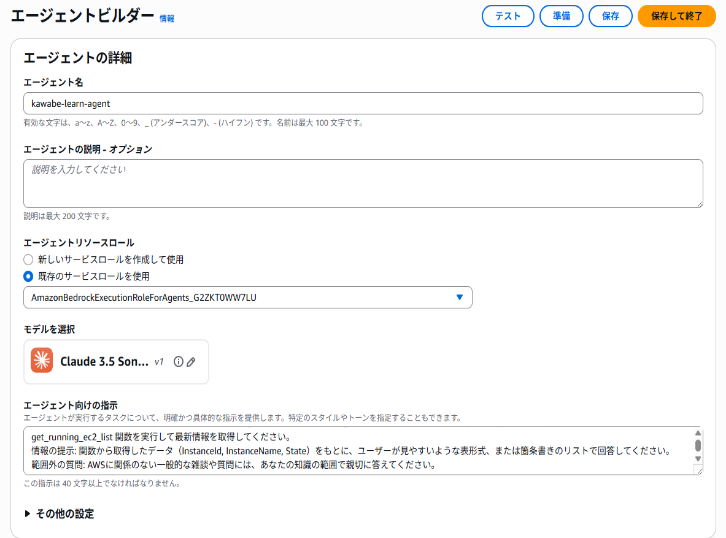Click the 準備 button
Screen dimensions: 726x538
pyautogui.click(x=561, y=16)
